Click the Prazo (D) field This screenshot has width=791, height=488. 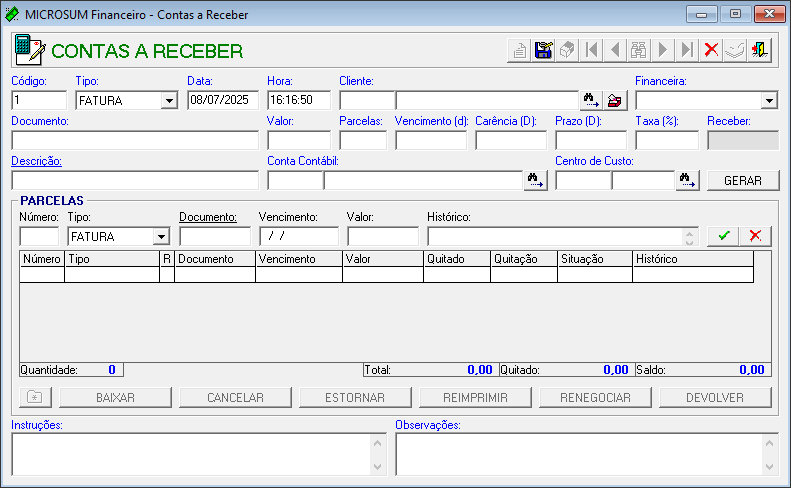pyautogui.click(x=591, y=140)
